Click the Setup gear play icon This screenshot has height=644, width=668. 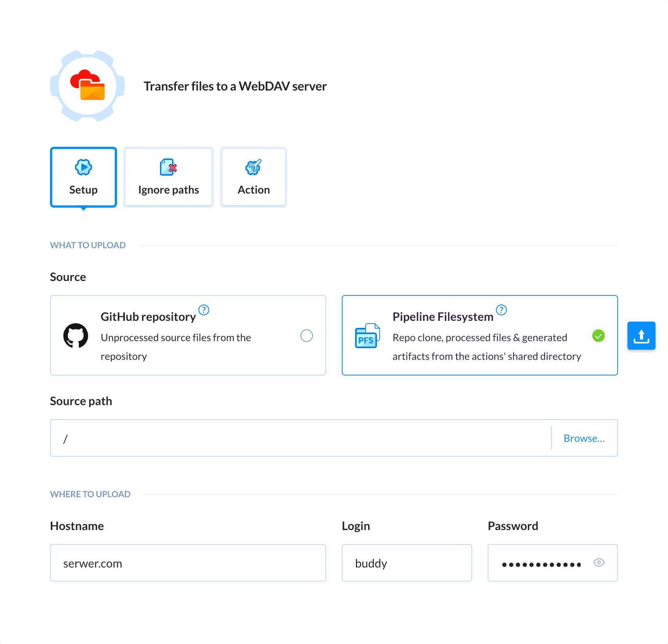point(83,167)
